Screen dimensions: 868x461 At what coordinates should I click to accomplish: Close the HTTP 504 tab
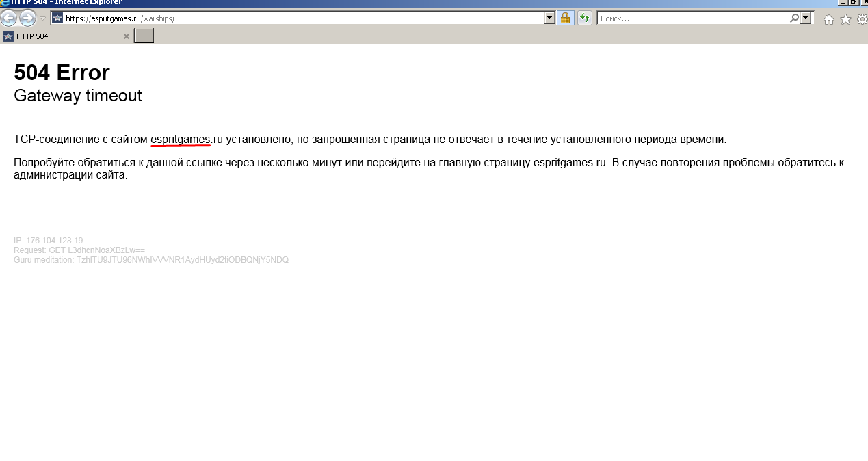click(126, 36)
